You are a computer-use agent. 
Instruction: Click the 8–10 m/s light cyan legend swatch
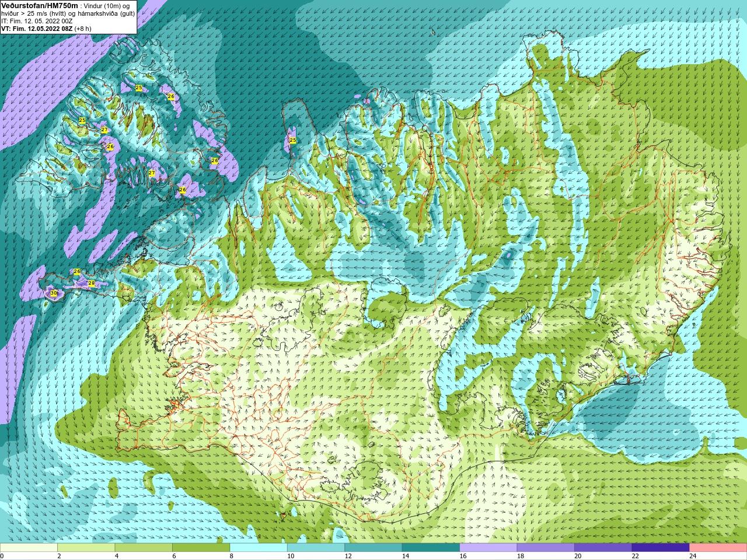tap(259, 548)
